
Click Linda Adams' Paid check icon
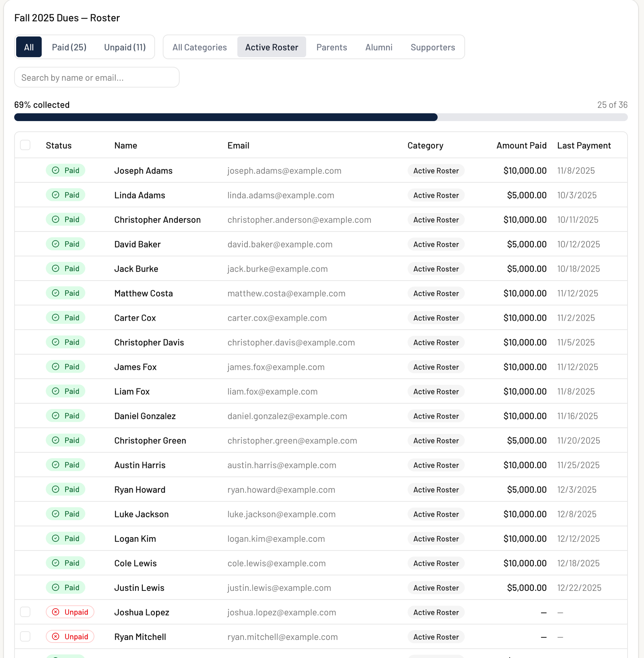[x=56, y=195]
